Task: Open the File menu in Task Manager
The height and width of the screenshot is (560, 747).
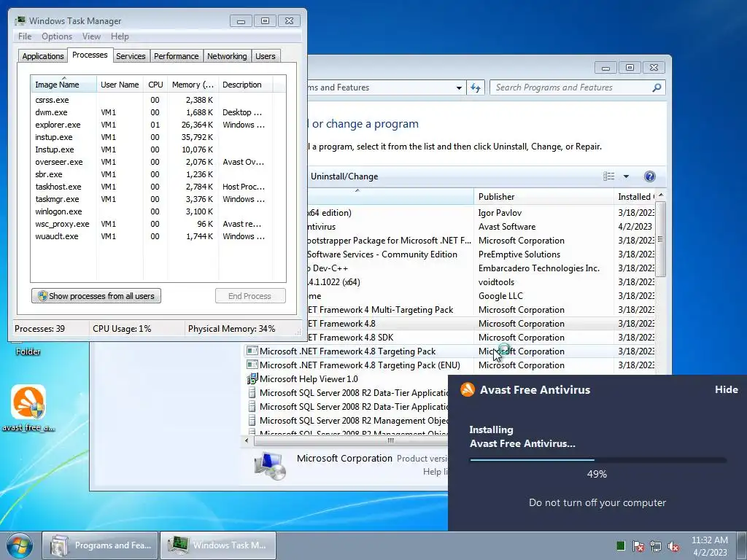Action: 25,36
